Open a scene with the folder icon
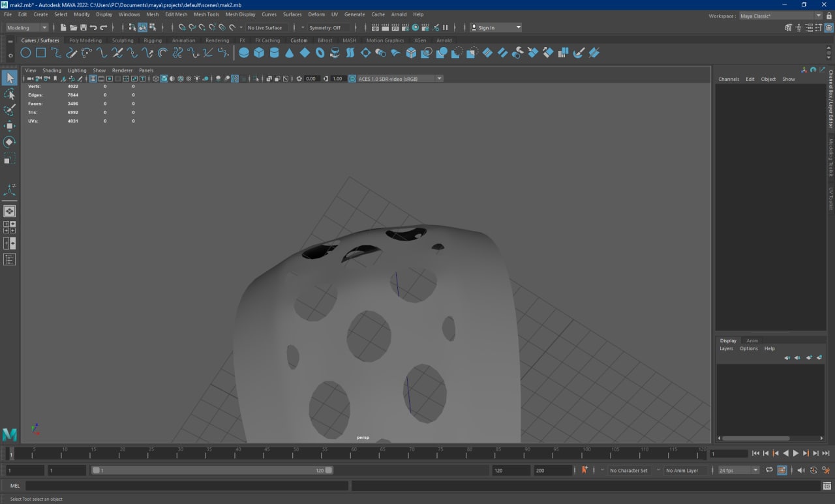 73,27
